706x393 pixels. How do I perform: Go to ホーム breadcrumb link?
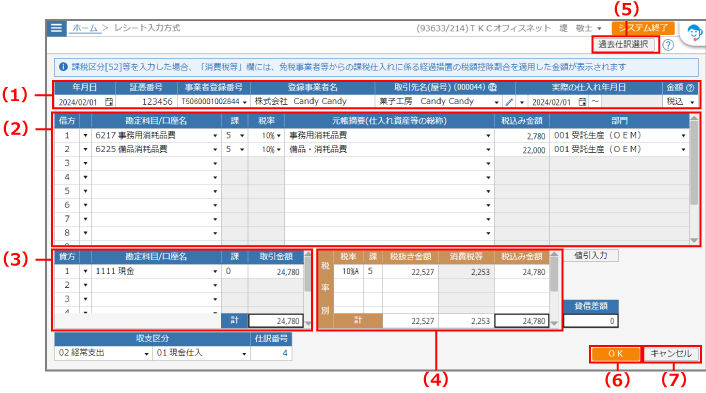click(x=85, y=28)
